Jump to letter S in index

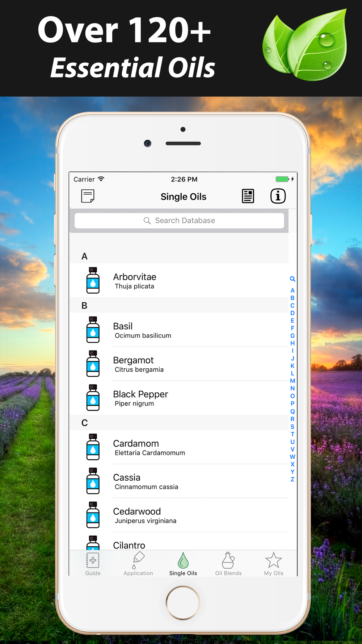point(292,426)
